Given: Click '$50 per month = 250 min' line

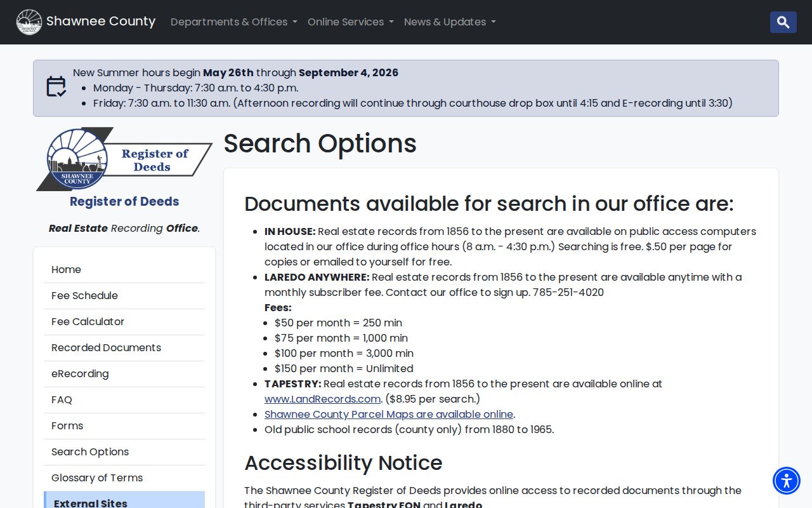Looking at the screenshot, I should [x=338, y=323].
